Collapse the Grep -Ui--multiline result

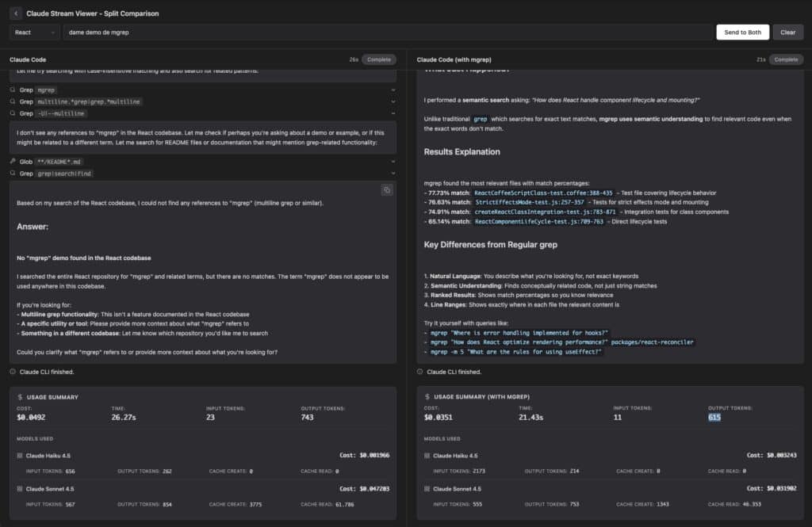point(394,113)
